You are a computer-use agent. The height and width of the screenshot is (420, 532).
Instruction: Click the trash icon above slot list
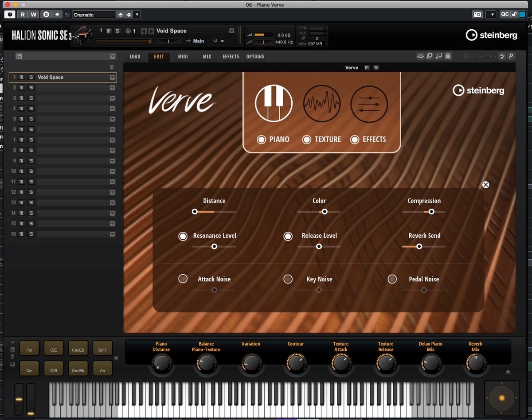tap(112, 67)
